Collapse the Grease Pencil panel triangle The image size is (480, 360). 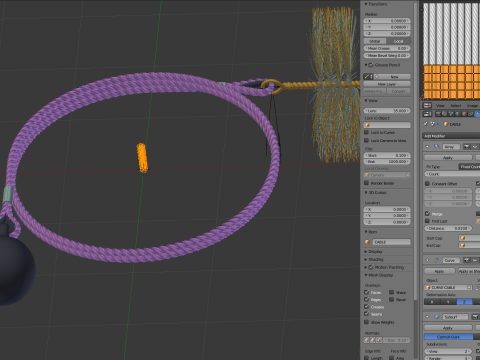[x=366, y=65]
